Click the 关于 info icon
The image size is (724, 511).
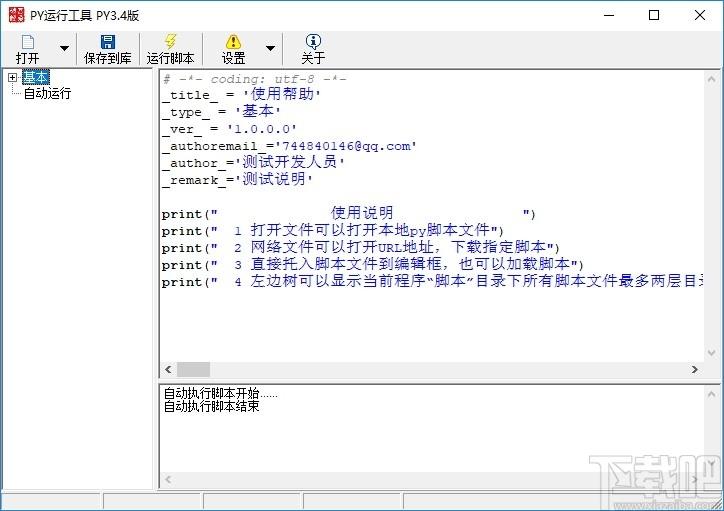[313, 42]
